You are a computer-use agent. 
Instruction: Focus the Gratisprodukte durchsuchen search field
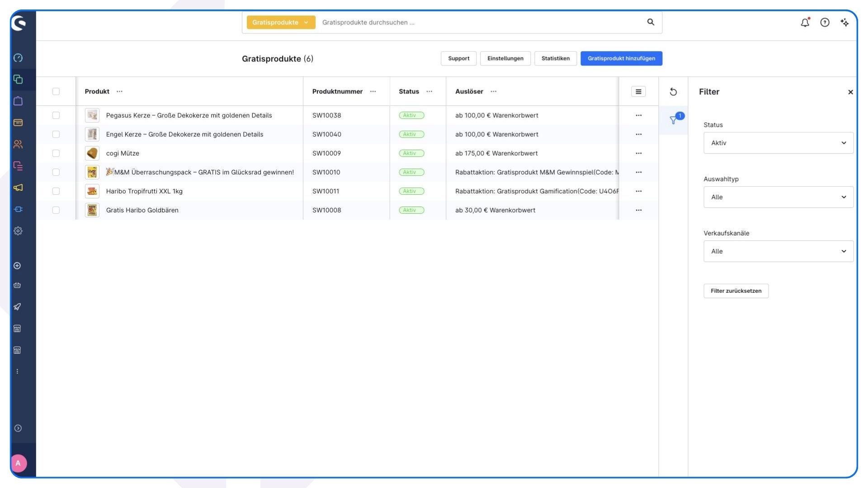tap(479, 22)
